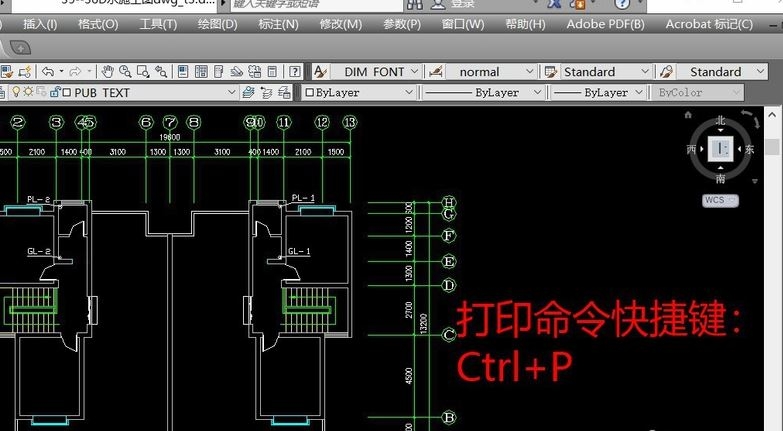Click the Match Properties brush icon
The width and height of the screenshot is (783, 431).
[6, 72]
